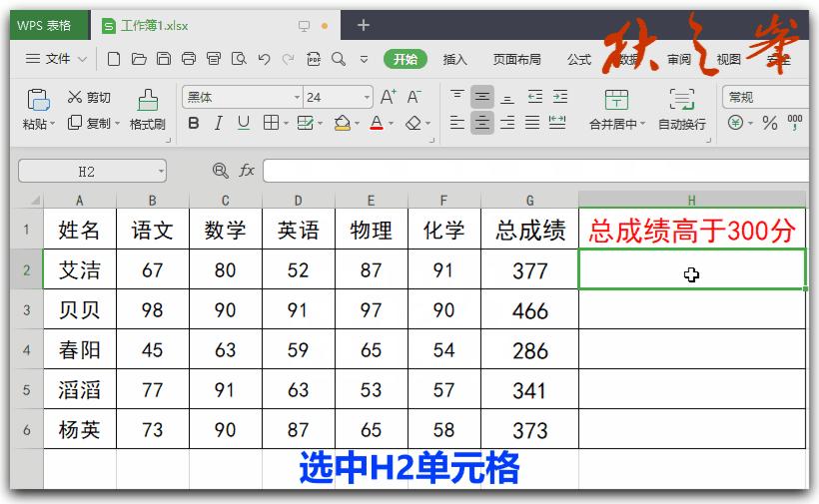Click the Undo arrow icon
The image size is (819, 504).
(x=264, y=59)
